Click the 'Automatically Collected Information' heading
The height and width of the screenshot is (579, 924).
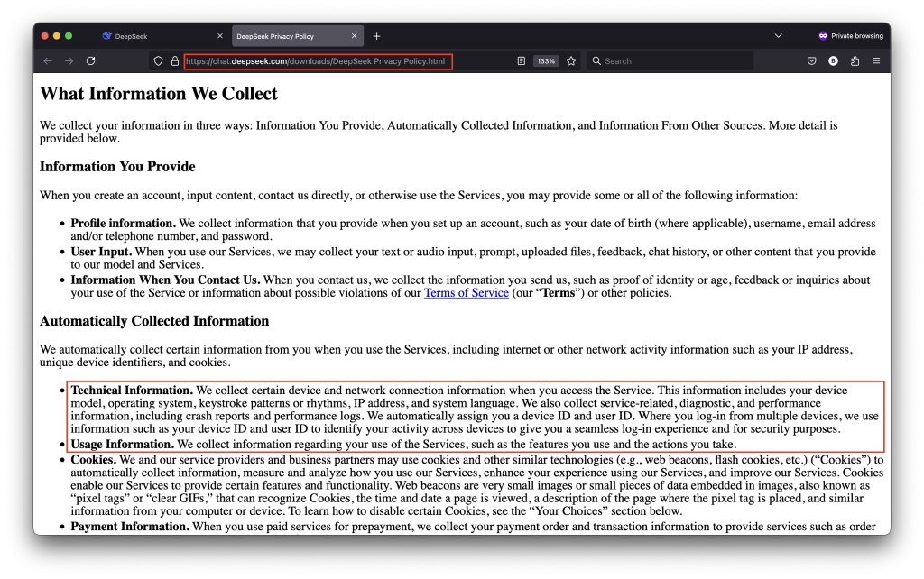pyautogui.click(x=154, y=321)
